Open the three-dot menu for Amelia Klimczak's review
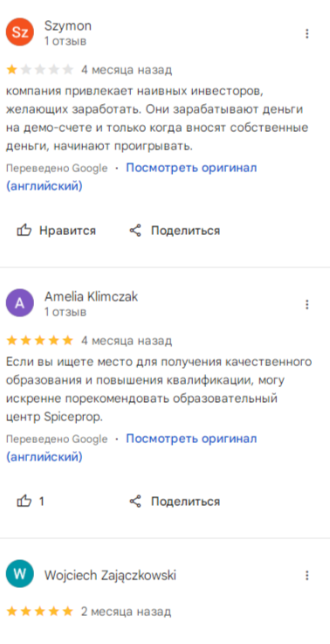This screenshot has height=644, width=330. (x=307, y=305)
